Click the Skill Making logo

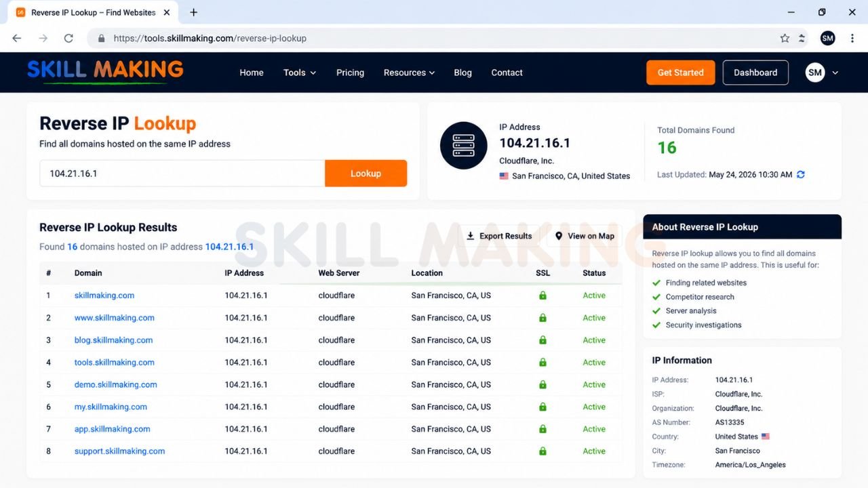click(105, 71)
